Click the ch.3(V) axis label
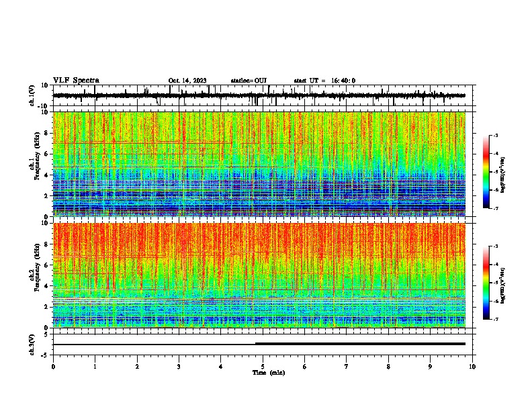Viewport: 532px width, 411px height. click(x=32, y=345)
